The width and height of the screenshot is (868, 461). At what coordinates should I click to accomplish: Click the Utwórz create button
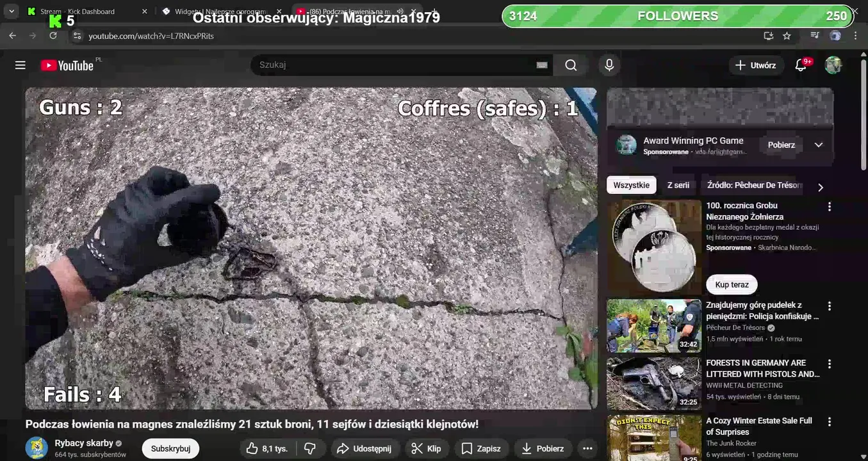[x=755, y=65]
